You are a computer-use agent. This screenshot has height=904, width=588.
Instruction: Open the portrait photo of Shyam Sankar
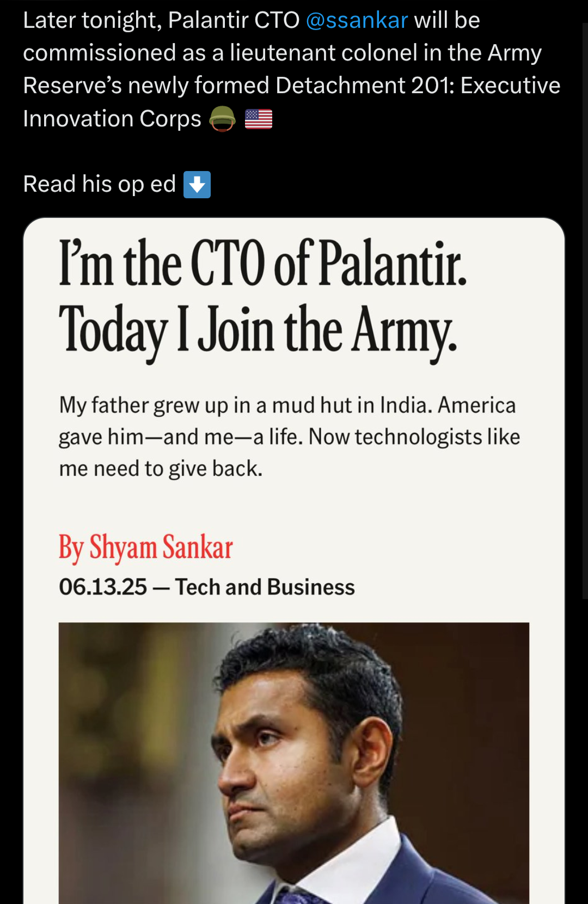coord(294,763)
